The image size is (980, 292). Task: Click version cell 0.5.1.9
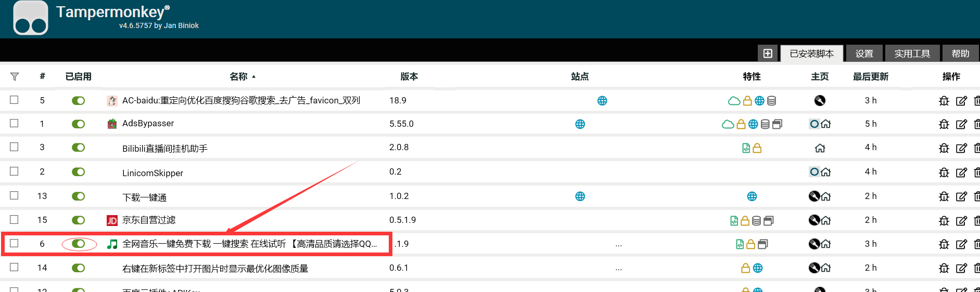(403, 220)
